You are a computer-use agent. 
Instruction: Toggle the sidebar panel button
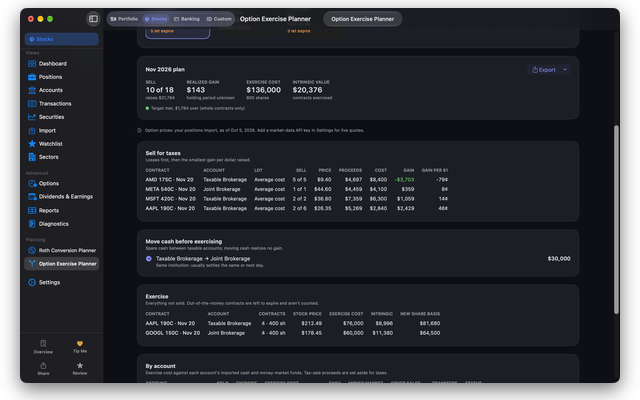(93, 19)
